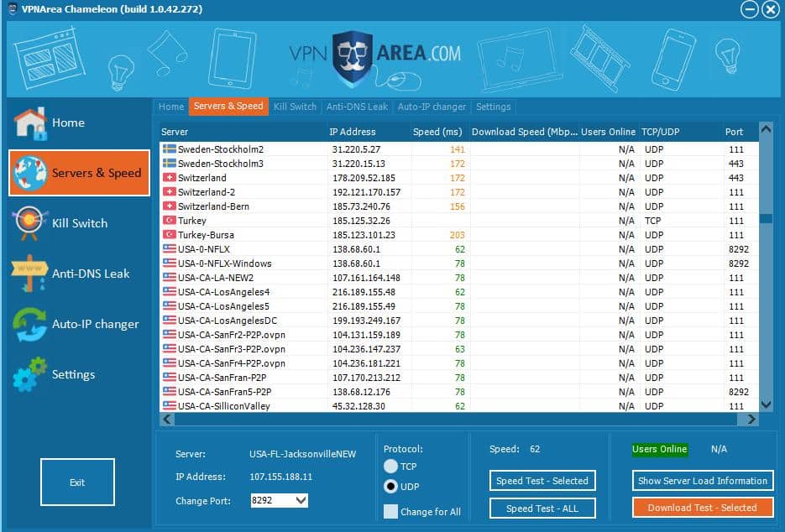Screen dimensions: 785x532
Task: Switch to the Servers & Speed tab
Action: coord(228,106)
